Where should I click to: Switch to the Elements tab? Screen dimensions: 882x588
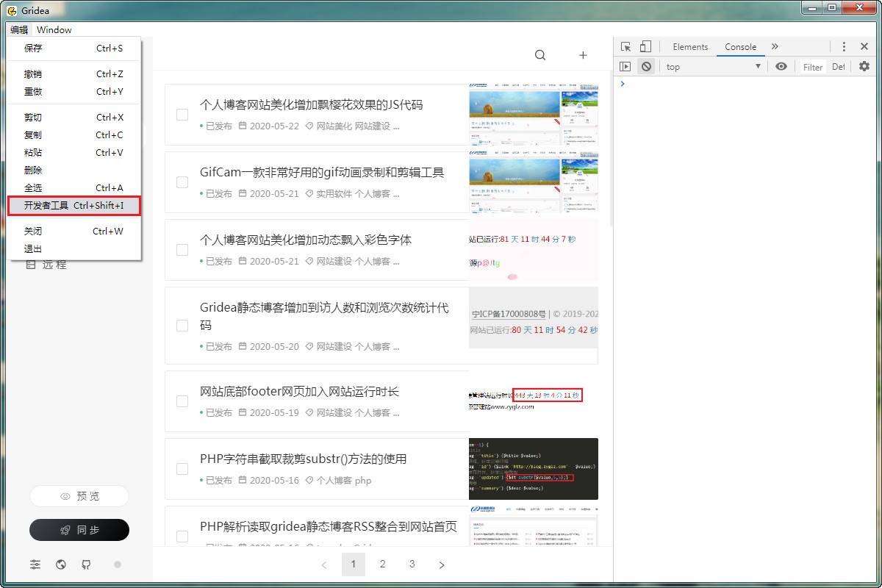690,46
